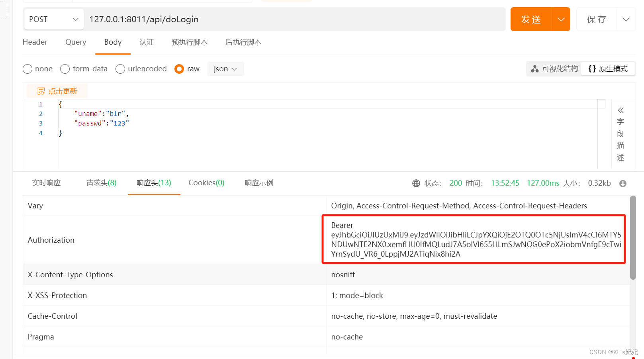Click the X-Content-Type-Options header cell
The image size is (644, 359).
(174, 275)
